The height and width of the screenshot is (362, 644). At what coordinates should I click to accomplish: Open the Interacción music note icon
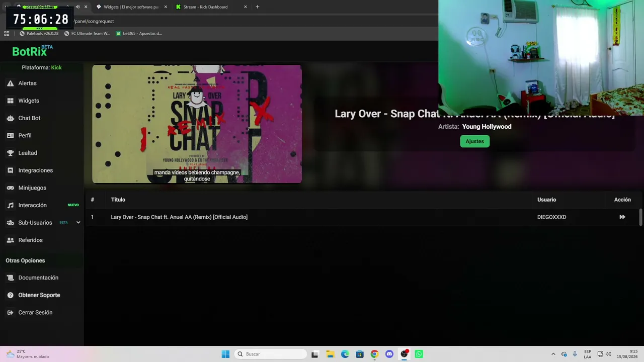pyautogui.click(x=10, y=205)
